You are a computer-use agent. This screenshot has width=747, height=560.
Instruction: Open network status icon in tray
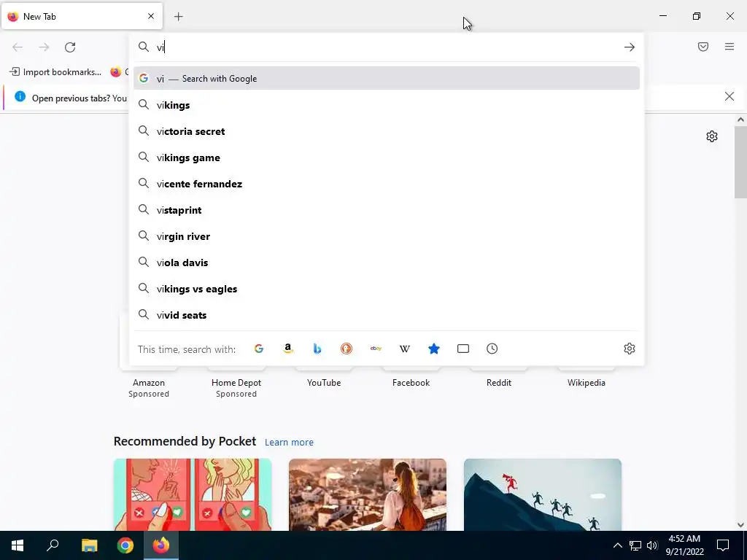pyautogui.click(x=635, y=545)
